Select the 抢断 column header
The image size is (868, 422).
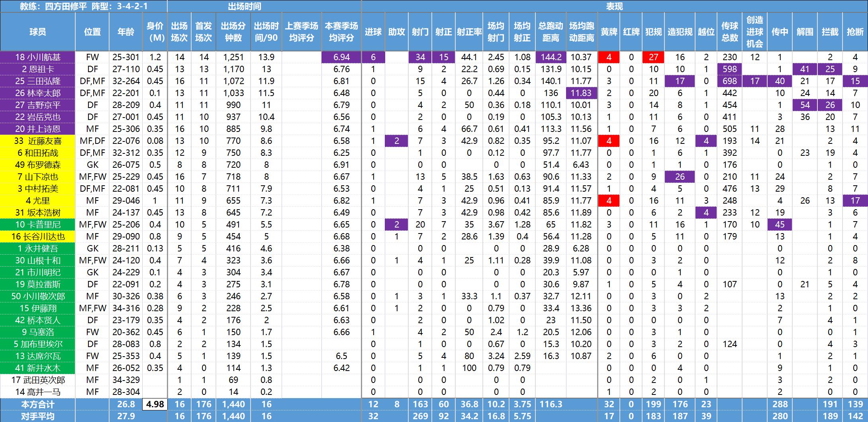click(x=855, y=32)
